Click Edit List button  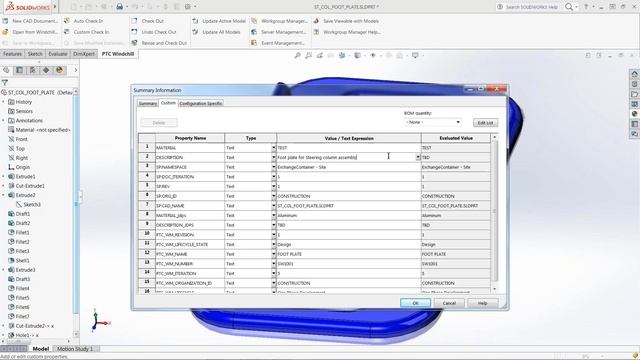(x=485, y=122)
